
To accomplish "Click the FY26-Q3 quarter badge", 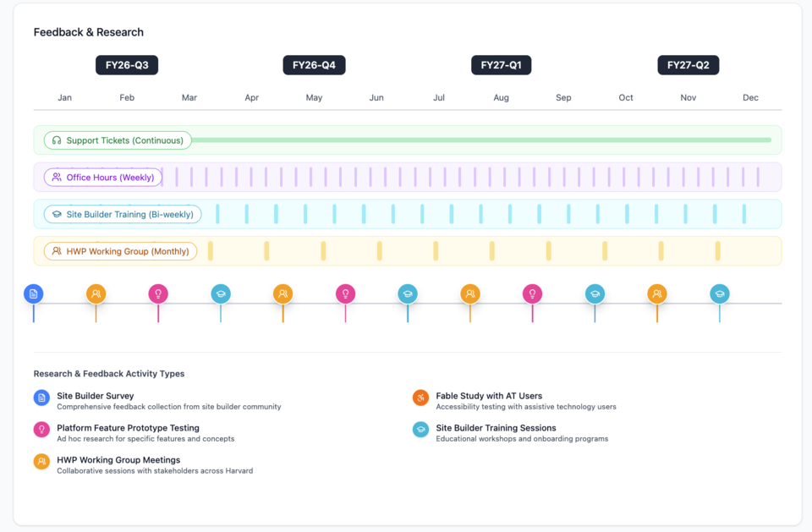I will point(127,65).
